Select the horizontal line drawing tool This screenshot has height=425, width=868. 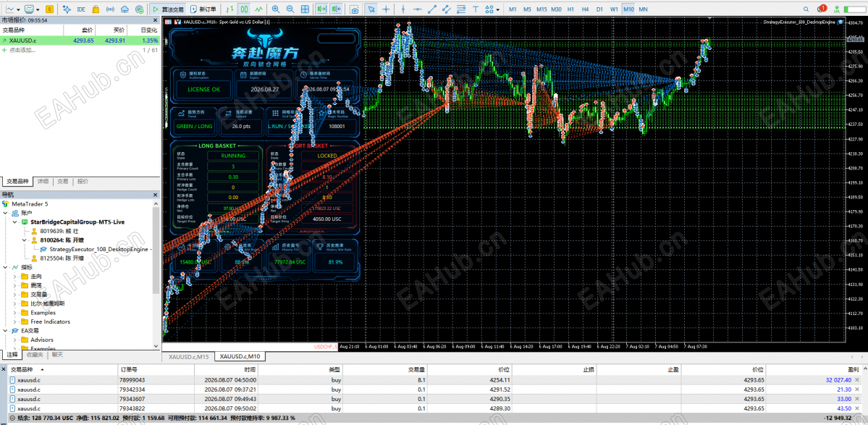tap(418, 9)
